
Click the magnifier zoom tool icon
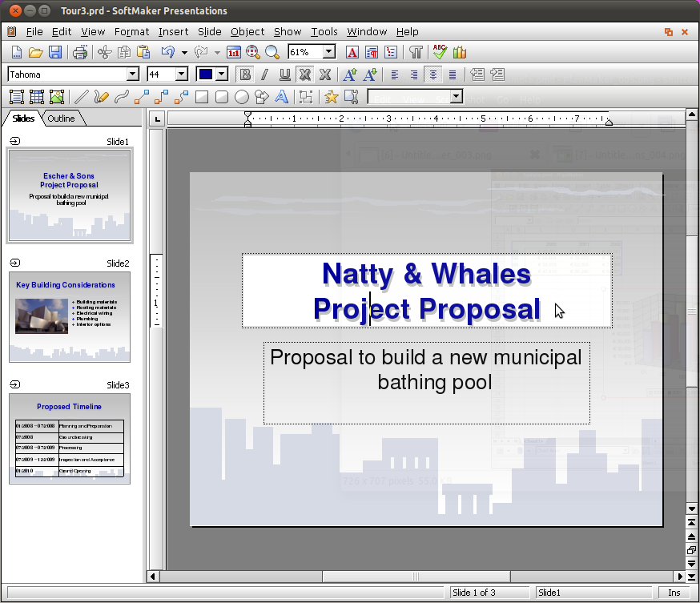tap(272, 53)
